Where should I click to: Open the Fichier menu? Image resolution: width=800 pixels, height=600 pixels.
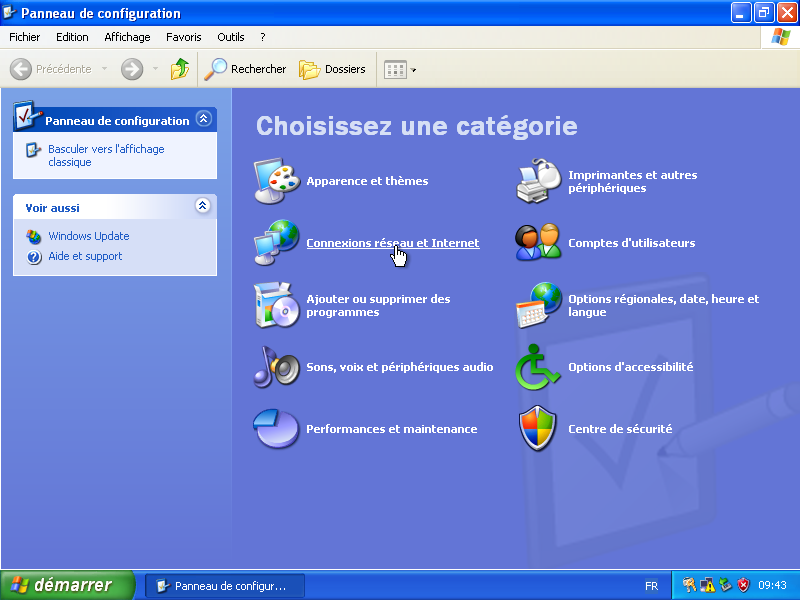point(24,37)
